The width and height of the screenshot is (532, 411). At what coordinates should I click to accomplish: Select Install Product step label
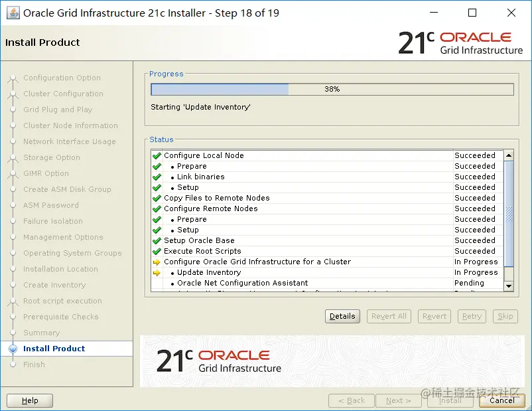(x=54, y=349)
